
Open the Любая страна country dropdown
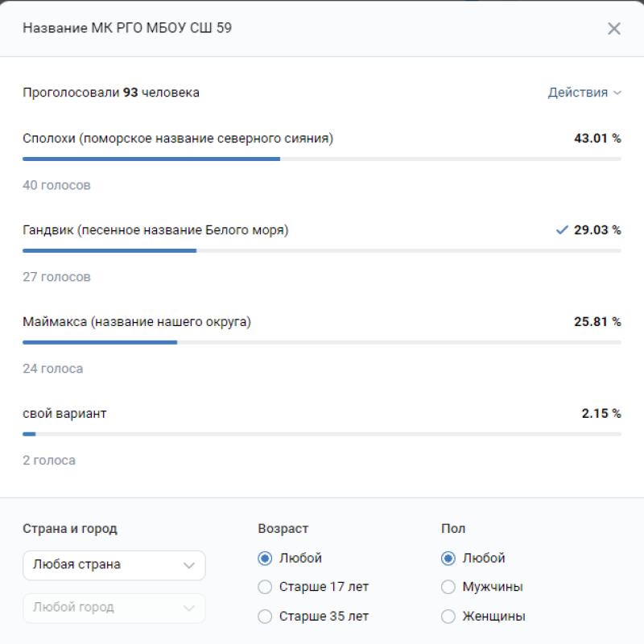click(114, 565)
